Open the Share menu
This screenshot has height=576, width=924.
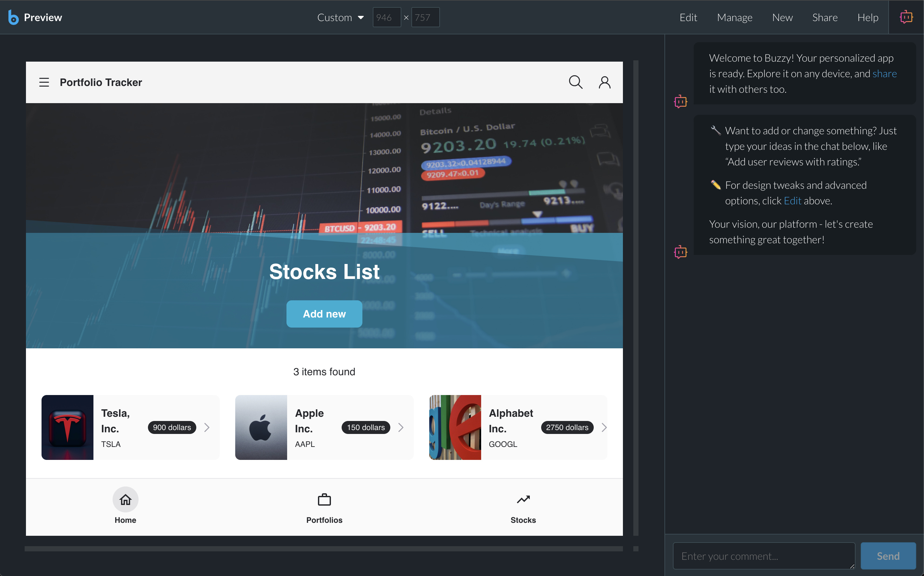point(825,18)
